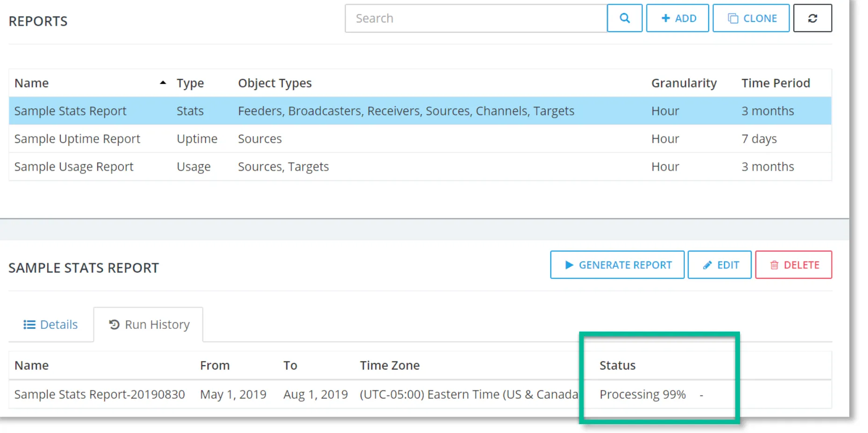Sort by Time Period column header

pos(776,83)
